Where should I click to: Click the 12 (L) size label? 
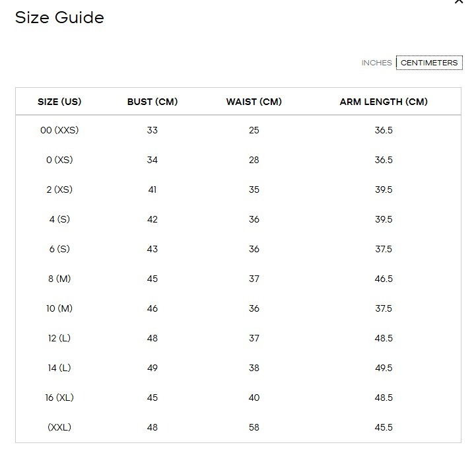pyautogui.click(x=59, y=338)
